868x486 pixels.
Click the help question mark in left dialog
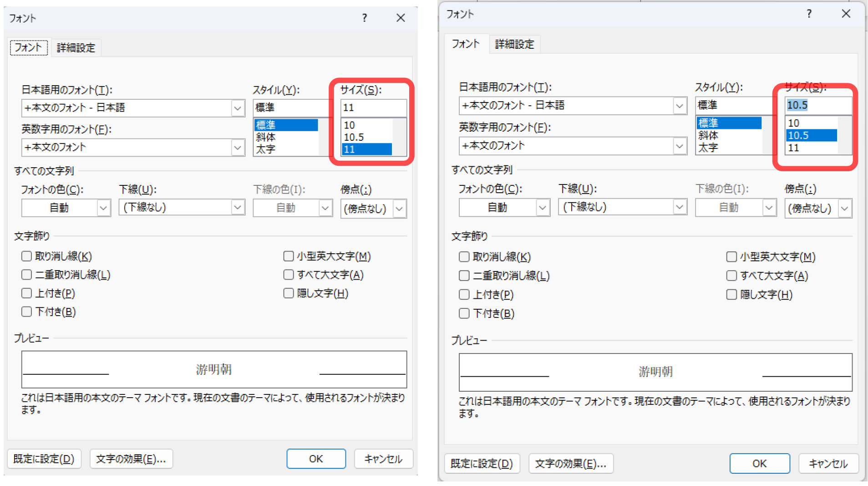click(365, 18)
